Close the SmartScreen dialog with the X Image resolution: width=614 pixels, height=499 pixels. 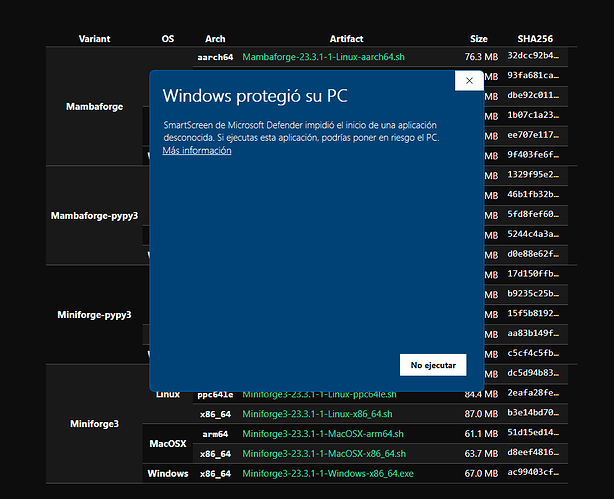[x=469, y=81]
